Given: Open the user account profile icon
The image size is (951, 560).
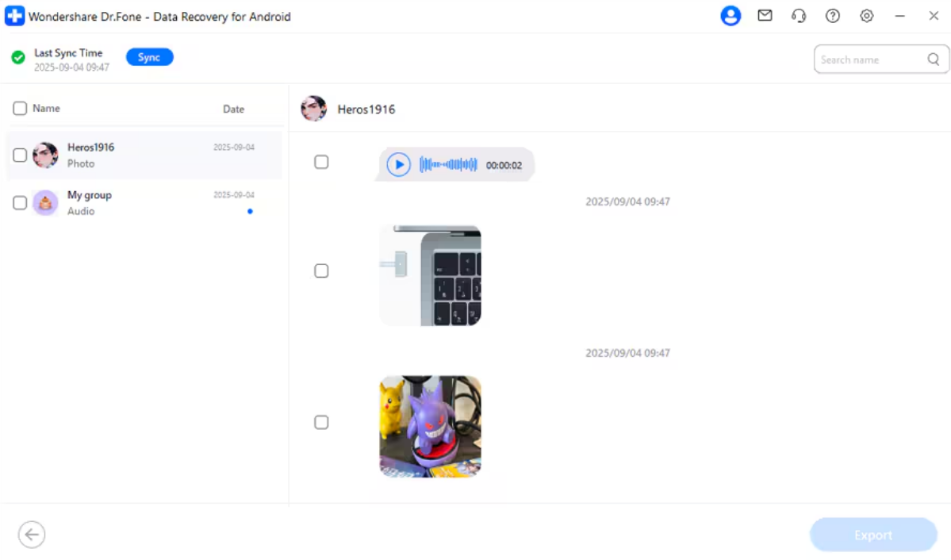Looking at the screenshot, I should point(731,16).
